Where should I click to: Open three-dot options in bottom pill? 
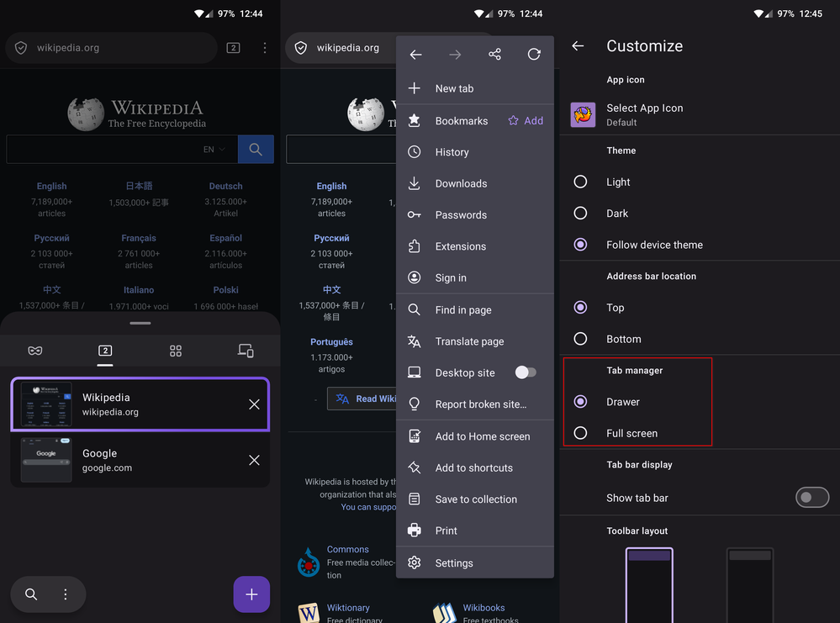coord(66,594)
